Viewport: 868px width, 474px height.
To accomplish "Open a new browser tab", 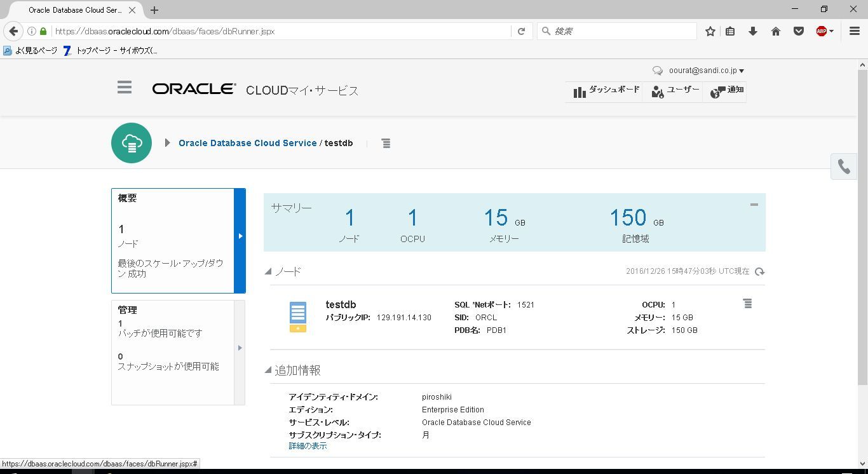I will (154, 10).
